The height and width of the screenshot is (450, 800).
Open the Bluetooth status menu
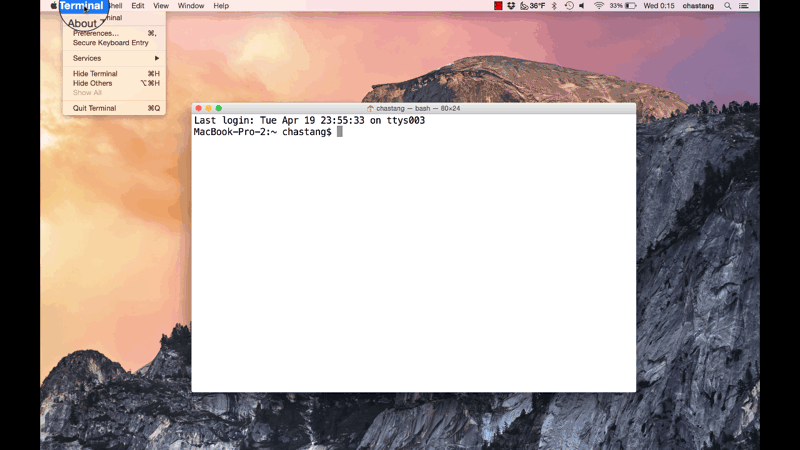[x=555, y=6]
